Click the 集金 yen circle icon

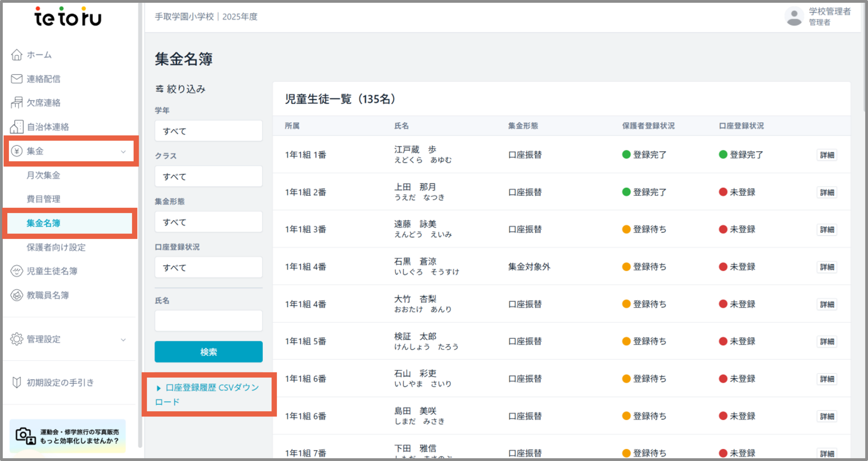point(16,151)
